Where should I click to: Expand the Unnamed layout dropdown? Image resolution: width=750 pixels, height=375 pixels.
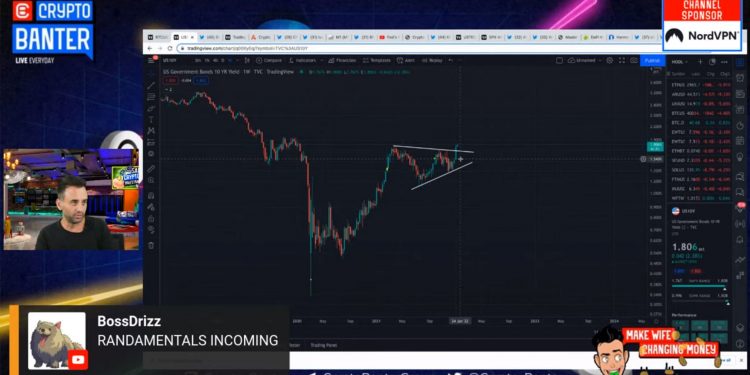click(x=585, y=60)
